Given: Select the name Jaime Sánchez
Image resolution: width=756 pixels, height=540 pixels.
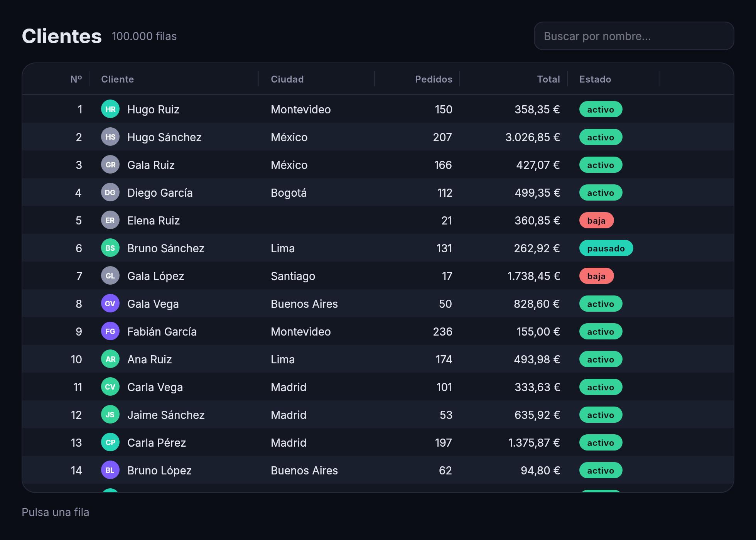Looking at the screenshot, I should tap(166, 415).
